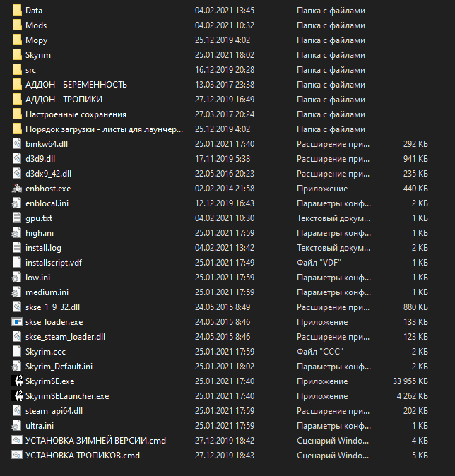Select the УСТАНОВКА ЗИМНЕЙ ВЕРСИИ.cmd file name
The height and width of the screenshot is (476, 455).
coord(95,441)
